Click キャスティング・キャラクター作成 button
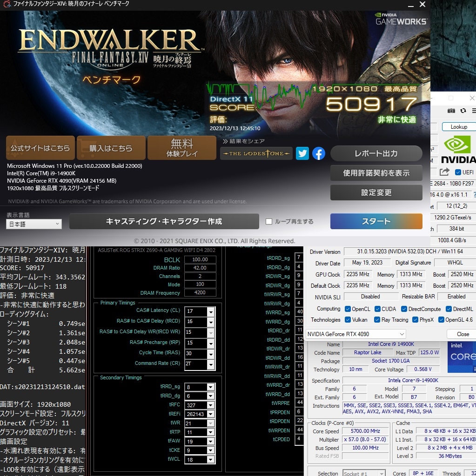This screenshot has width=476, height=476. pyautogui.click(x=164, y=221)
